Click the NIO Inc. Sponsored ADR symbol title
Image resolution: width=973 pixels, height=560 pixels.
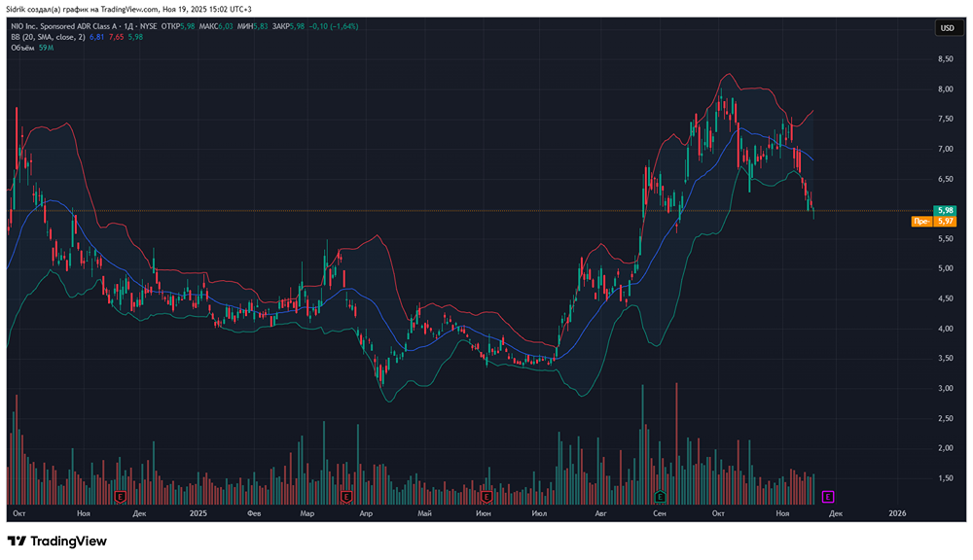point(68,26)
